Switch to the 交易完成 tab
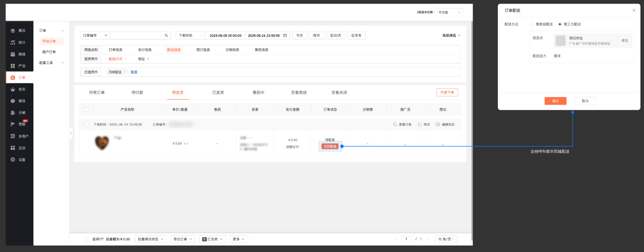644x252 pixels. pos(299,92)
